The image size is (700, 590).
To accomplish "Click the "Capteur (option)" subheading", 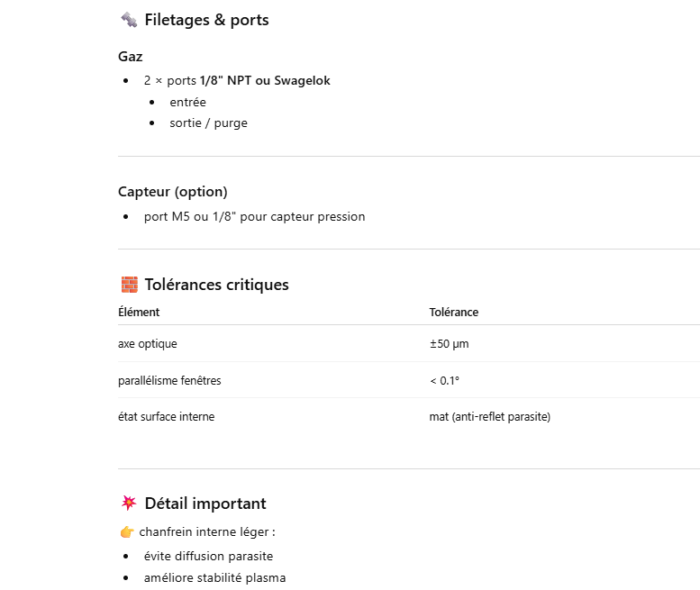I will point(173,192).
